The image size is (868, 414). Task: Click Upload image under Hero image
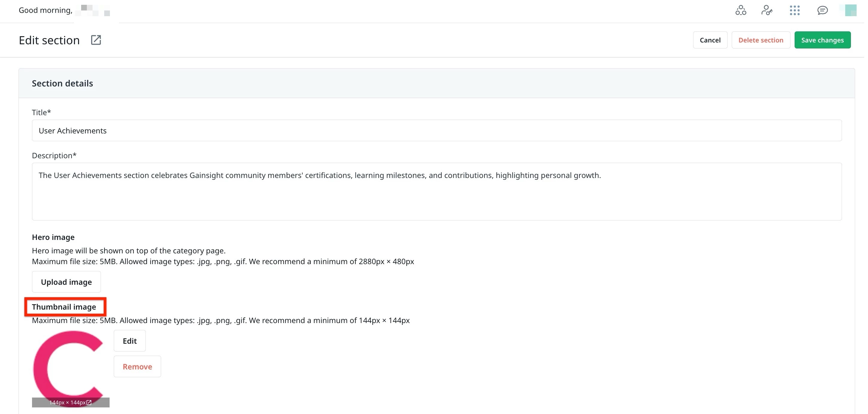tap(66, 282)
